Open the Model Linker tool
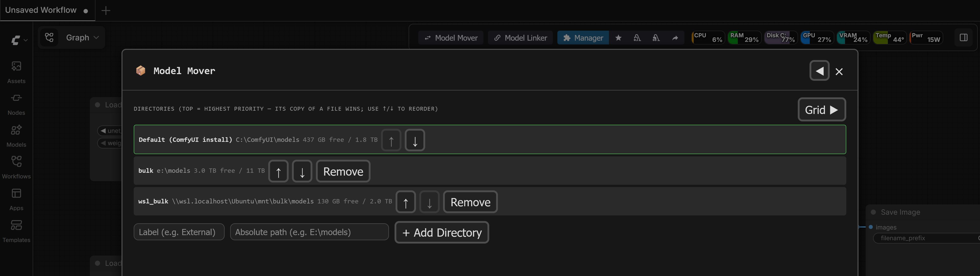The image size is (980, 276). (520, 38)
